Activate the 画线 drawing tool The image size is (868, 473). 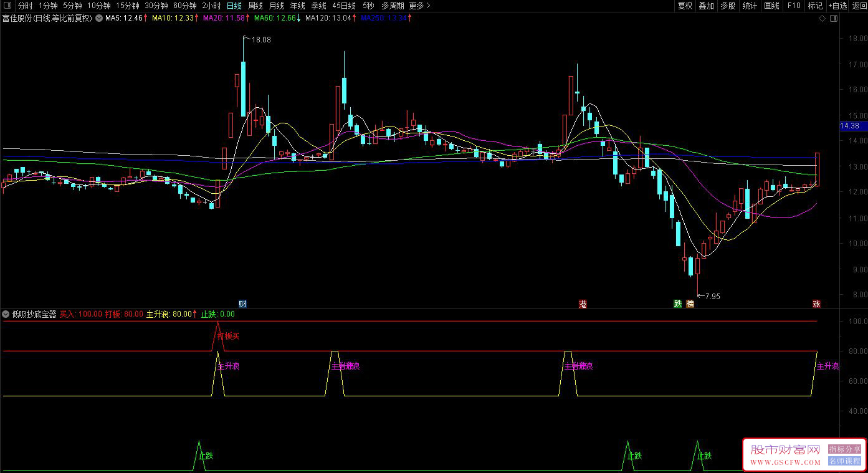772,6
